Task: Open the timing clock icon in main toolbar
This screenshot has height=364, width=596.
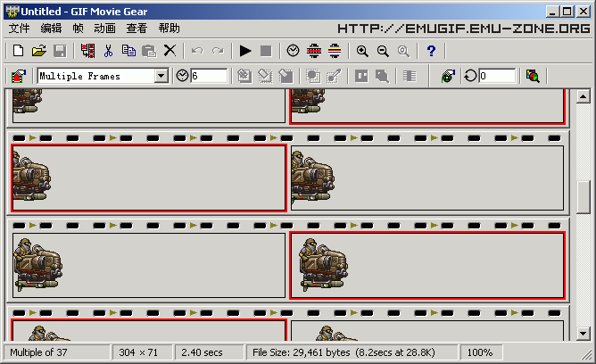Action: click(x=293, y=51)
